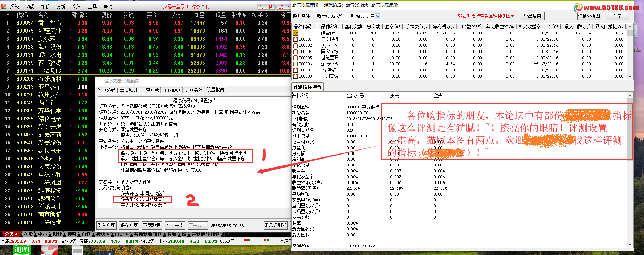Expand the 分类 category tab menu

click(x=11, y=234)
